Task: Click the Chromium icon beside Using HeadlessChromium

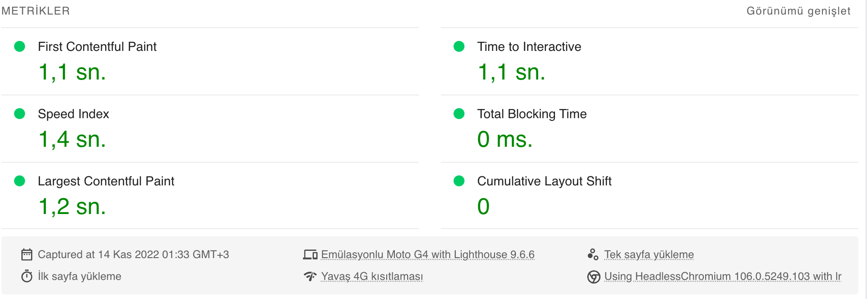Action: click(x=594, y=277)
